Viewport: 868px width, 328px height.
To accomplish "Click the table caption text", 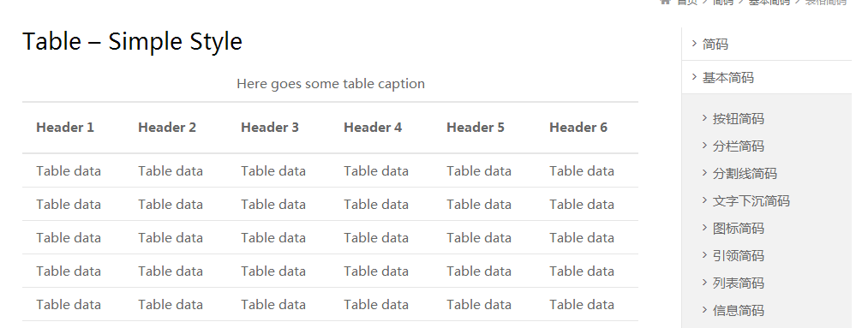I will pos(331,84).
